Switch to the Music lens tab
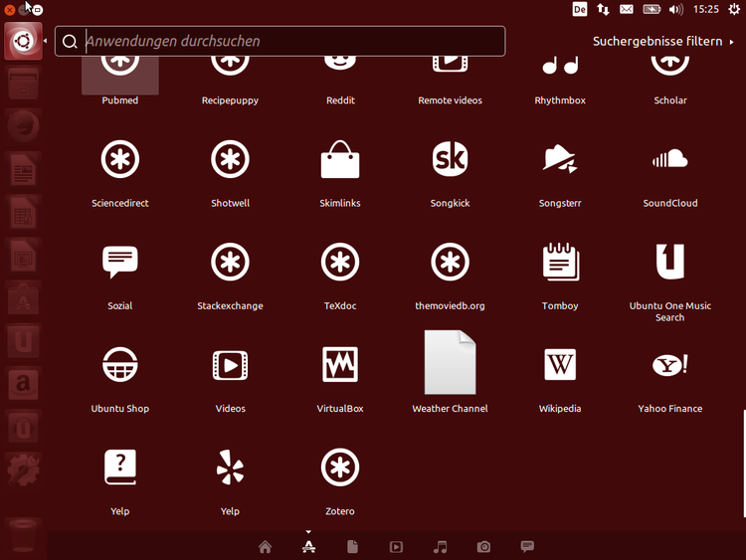This screenshot has width=746, height=560. coord(440,546)
